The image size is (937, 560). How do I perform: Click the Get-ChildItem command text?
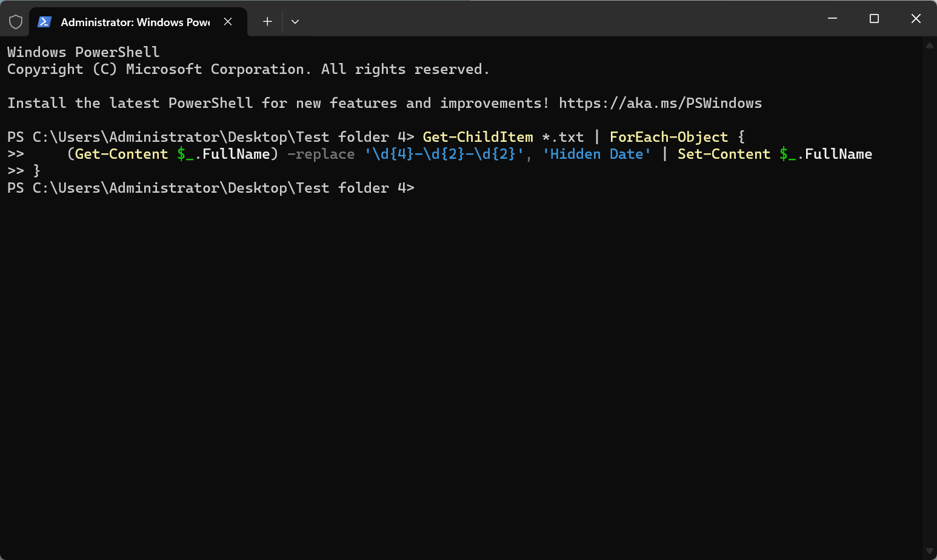[x=478, y=137]
